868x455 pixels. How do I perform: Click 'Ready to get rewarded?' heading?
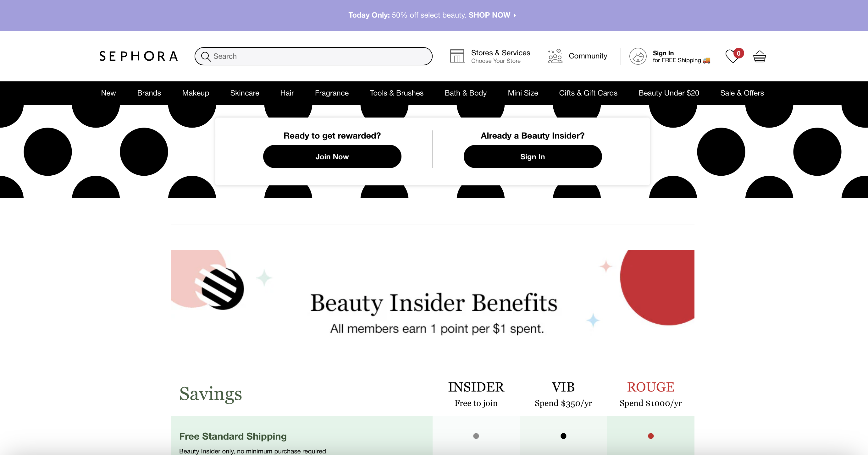tap(332, 136)
